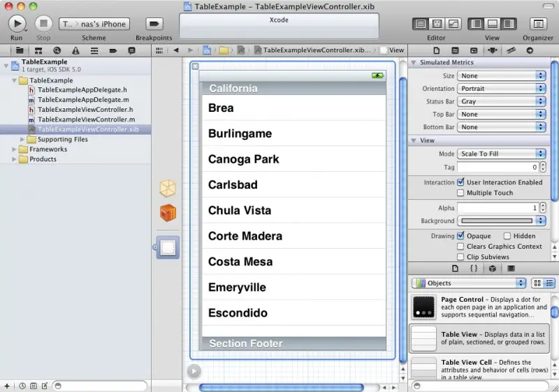Click the Run button in the toolbar
Screen dimensions: 559x392
pos(17,24)
